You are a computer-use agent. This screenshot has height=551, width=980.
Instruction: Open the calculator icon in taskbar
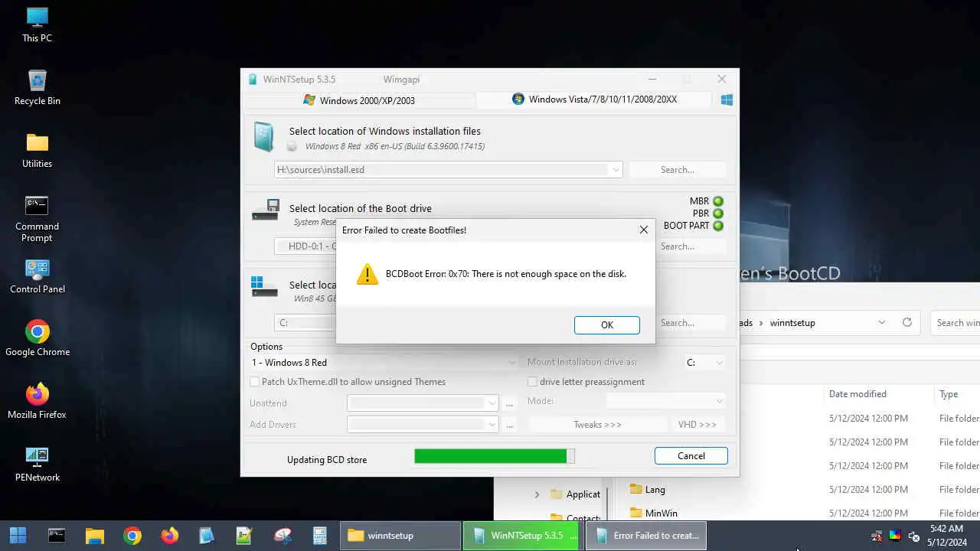click(320, 536)
